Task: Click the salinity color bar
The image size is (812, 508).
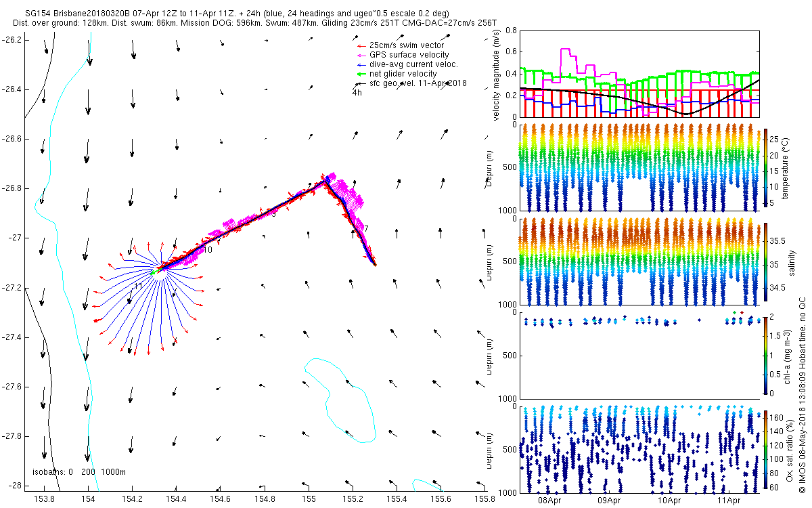Action: pyautogui.click(x=766, y=261)
